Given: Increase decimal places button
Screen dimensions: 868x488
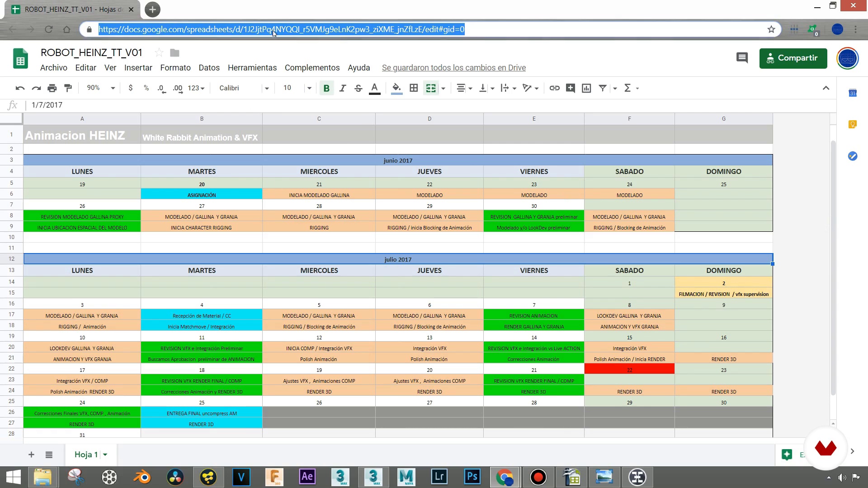Looking at the screenshot, I should pyautogui.click(x=178, y=88).
